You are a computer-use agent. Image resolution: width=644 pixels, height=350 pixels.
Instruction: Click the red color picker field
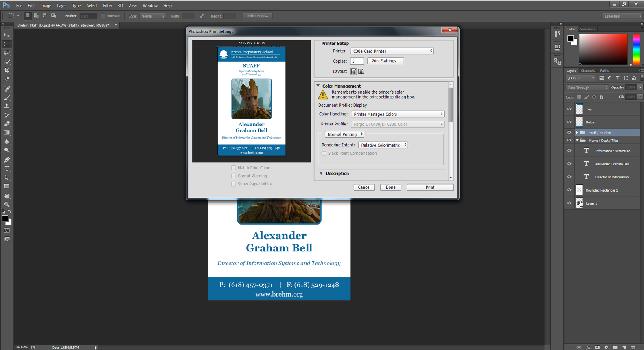pos(603,49)
